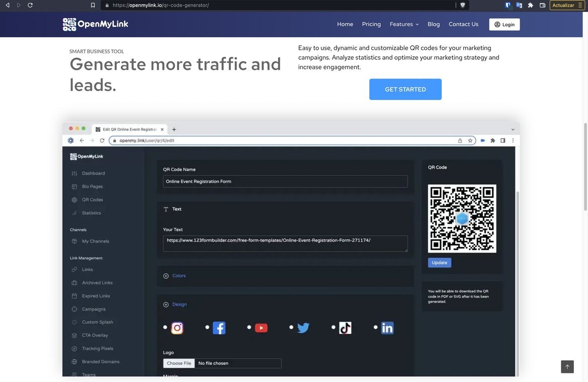Expand the Colors section
This screenshot has width=588, height=382.
pyautogui.click(x=175, y=276)
